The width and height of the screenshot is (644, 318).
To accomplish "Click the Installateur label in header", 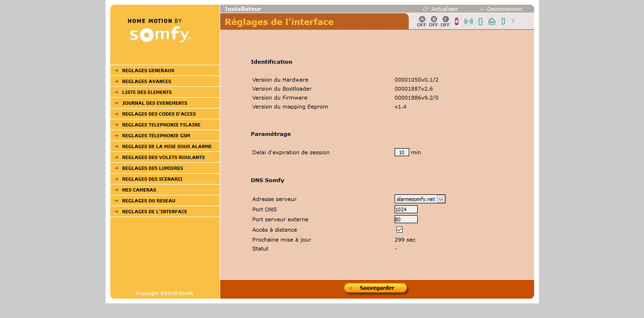I will tap(243, 9).
